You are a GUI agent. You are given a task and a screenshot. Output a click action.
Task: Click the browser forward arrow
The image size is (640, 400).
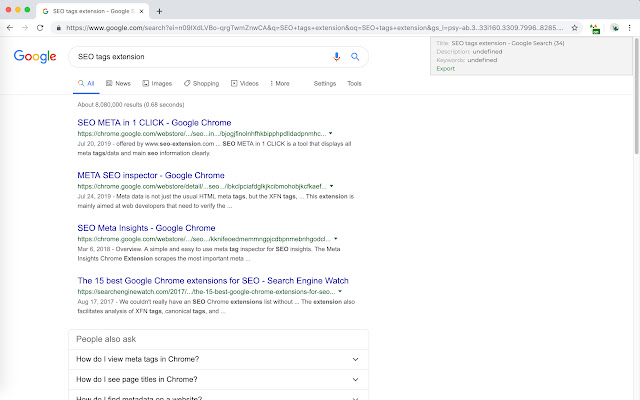25,28
